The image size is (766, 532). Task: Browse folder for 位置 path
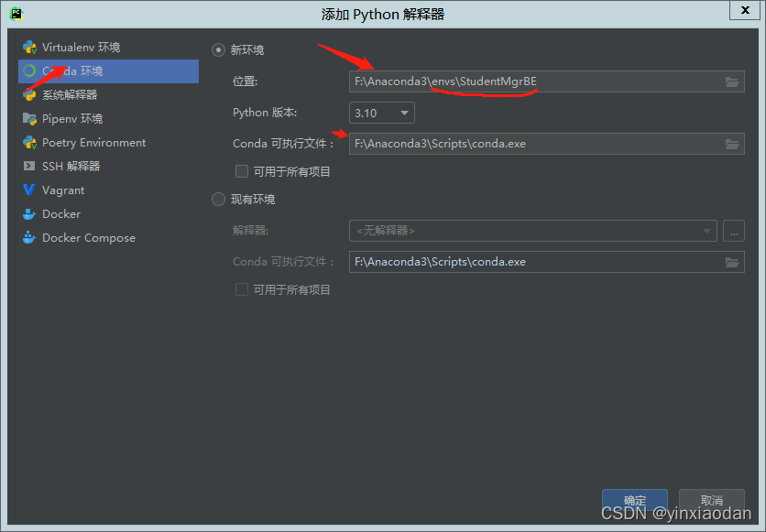point(732,82)
